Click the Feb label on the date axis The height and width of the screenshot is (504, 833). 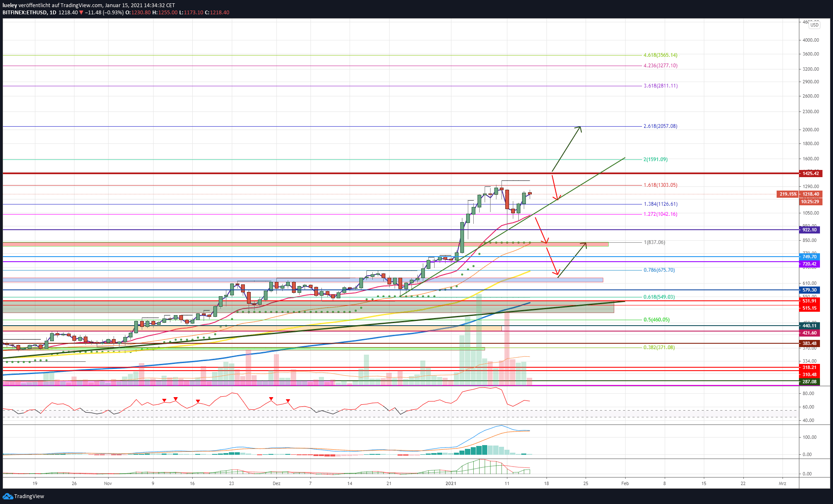pos(625,483)
